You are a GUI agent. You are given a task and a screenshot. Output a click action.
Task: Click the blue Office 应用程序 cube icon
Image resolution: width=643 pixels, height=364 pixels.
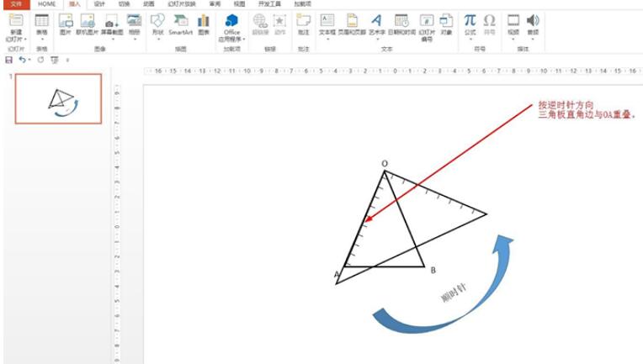231,20
